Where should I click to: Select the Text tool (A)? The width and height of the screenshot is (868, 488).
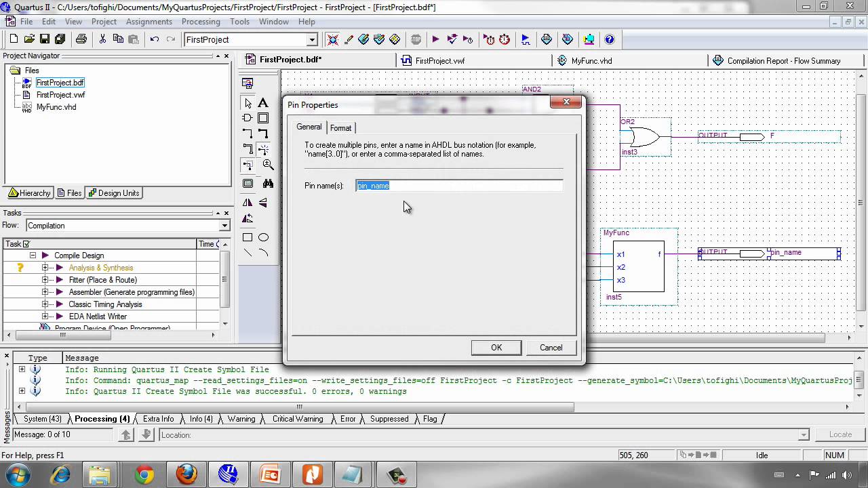pos(263,103)
